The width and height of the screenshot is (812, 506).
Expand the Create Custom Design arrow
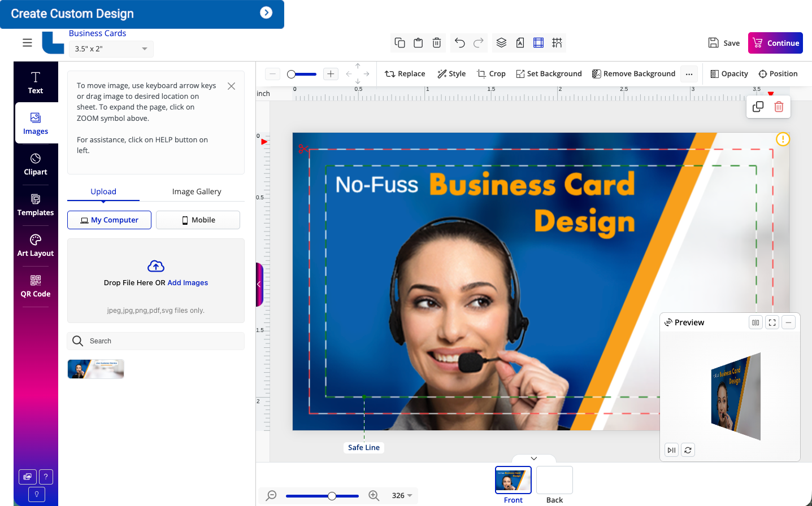pyautogui.click(x=266, y=12)
